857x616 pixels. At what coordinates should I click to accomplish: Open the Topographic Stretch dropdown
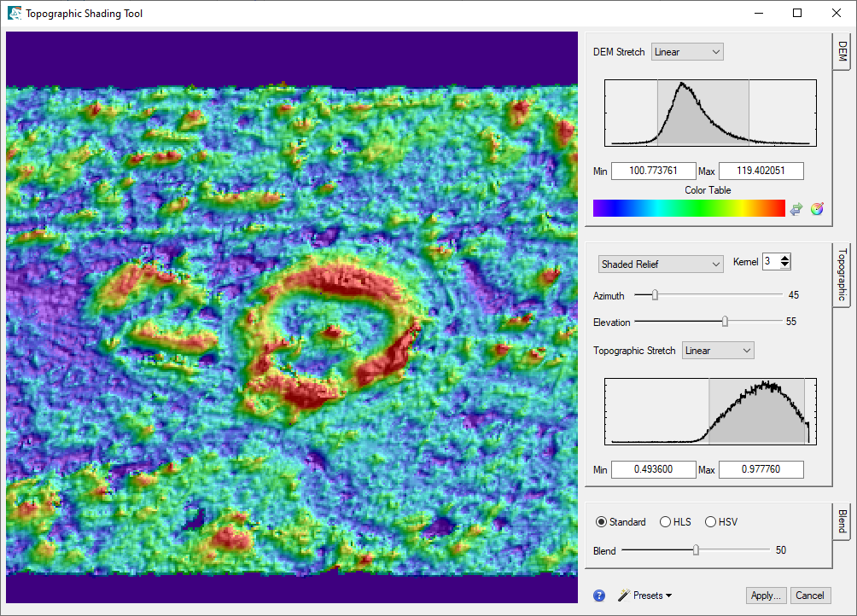718,351
